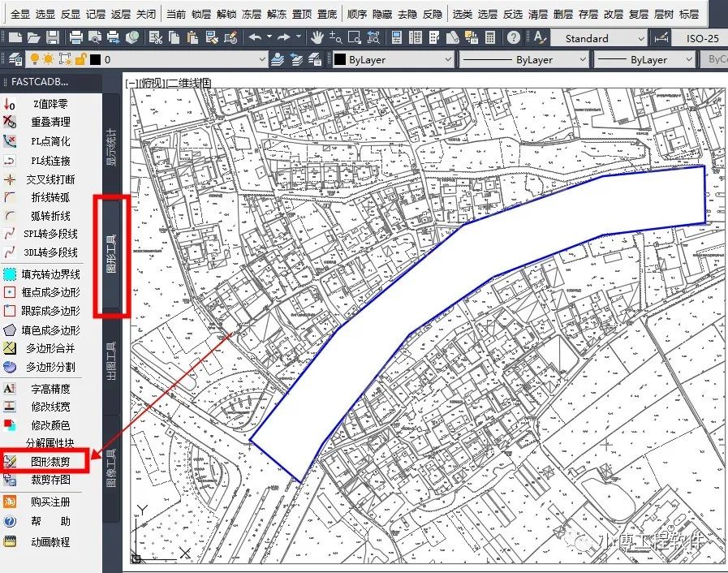Image resolution: width=728 pixels, height=573 pixels.
Task: Click the 帮助 help button
Action: click(x=49, y=521)
